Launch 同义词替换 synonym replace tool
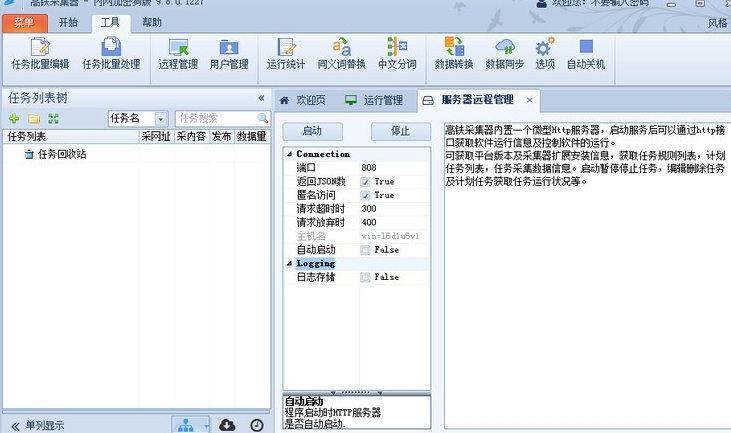 [x=341, y=54]
